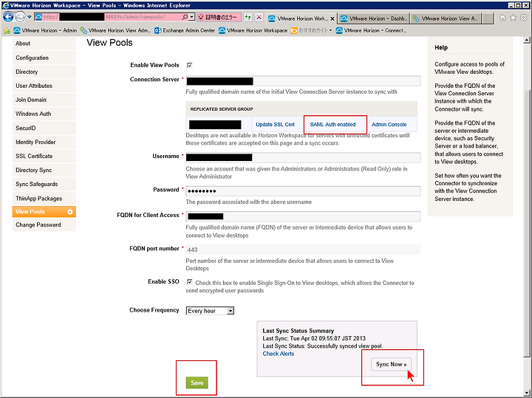Open the Directory sidebar item
Screen dimensions: 532x398
click(x=44, y=72)
